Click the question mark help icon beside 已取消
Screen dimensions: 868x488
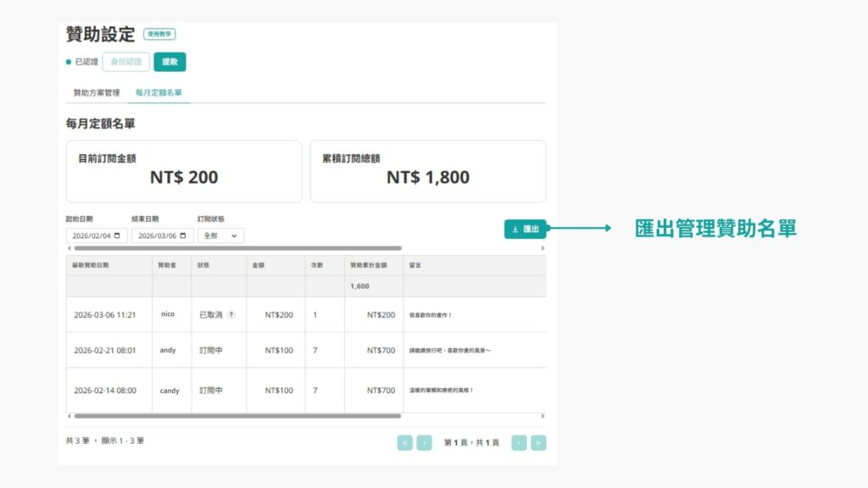pyautogui.click(x=231, y=315)
